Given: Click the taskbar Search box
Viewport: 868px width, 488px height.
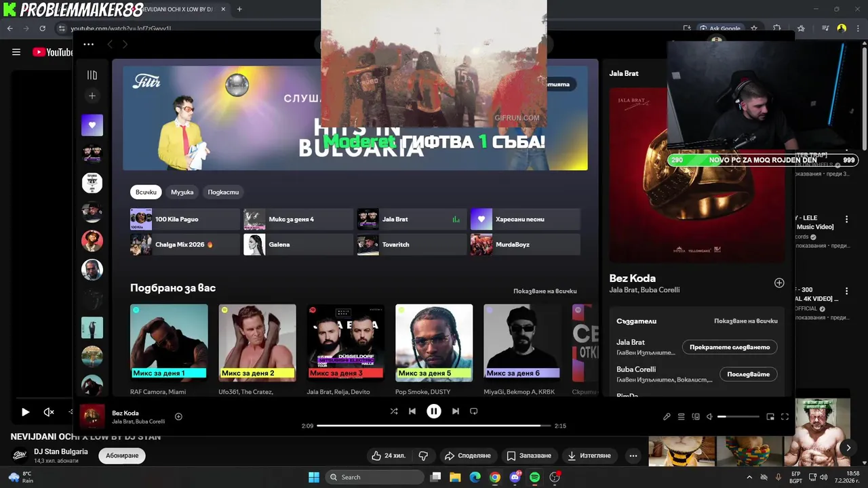Looking at the screenshot, I should (x=375, y=477).
